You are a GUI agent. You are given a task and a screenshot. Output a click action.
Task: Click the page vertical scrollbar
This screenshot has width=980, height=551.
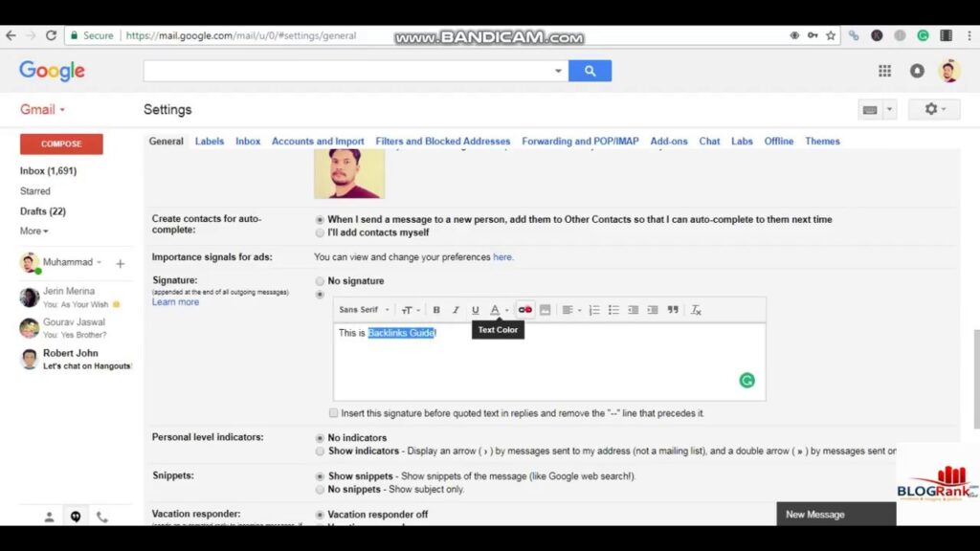coord(976,379)
